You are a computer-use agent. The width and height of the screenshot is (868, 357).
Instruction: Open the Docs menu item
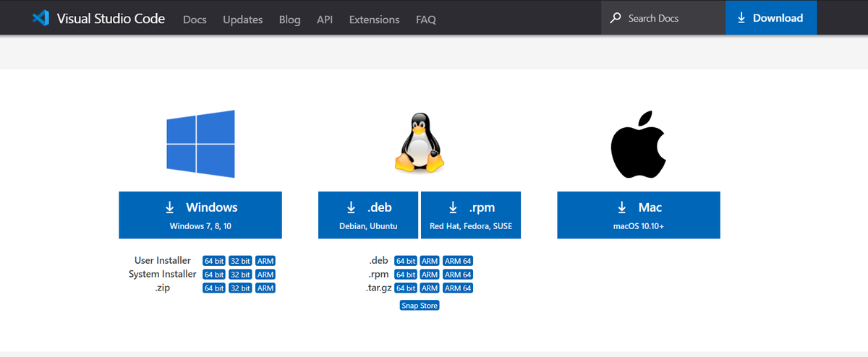(x=195, y=20)
